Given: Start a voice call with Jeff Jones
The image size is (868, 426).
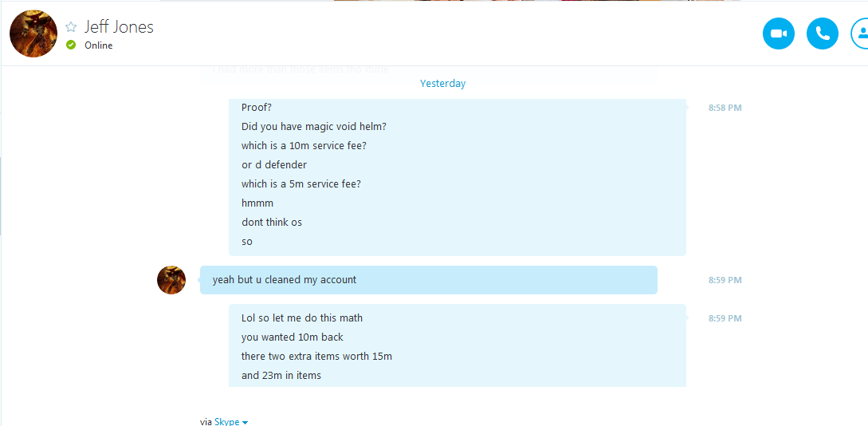Looking at the screenshot, I should 823,34.
